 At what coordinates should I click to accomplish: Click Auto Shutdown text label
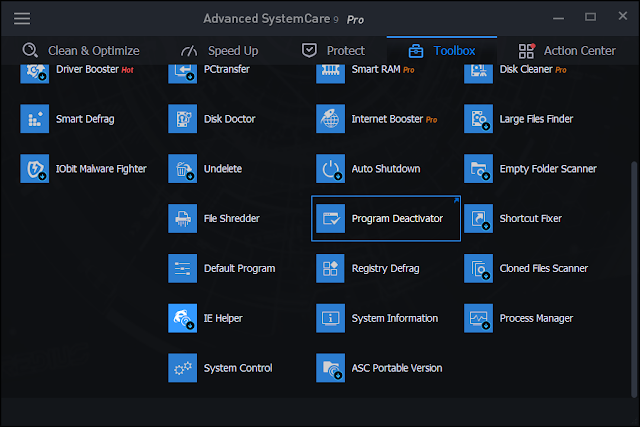coord(386,169)
